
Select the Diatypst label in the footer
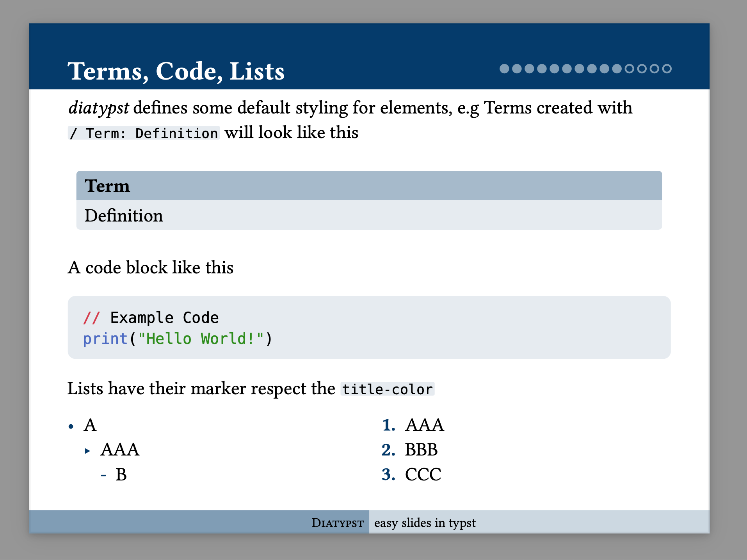point(337,522)
